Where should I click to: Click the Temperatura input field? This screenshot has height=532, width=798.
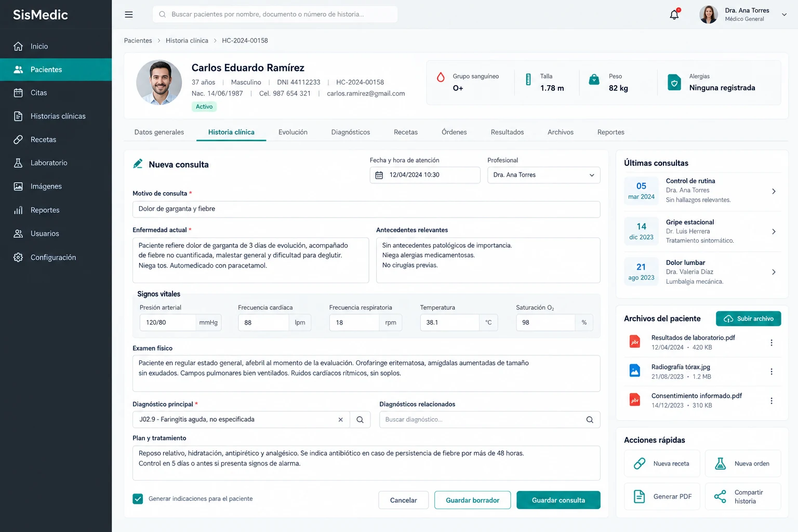(449, 323)
